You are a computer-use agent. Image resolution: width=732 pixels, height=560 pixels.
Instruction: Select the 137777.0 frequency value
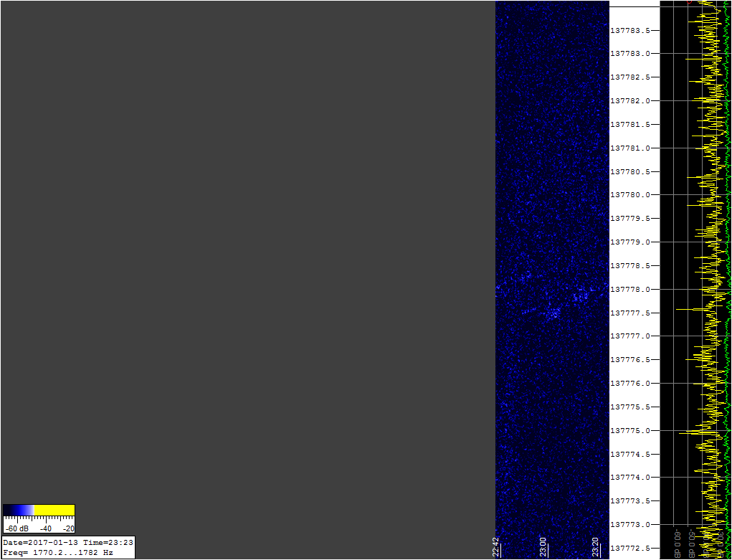point(631,336)
